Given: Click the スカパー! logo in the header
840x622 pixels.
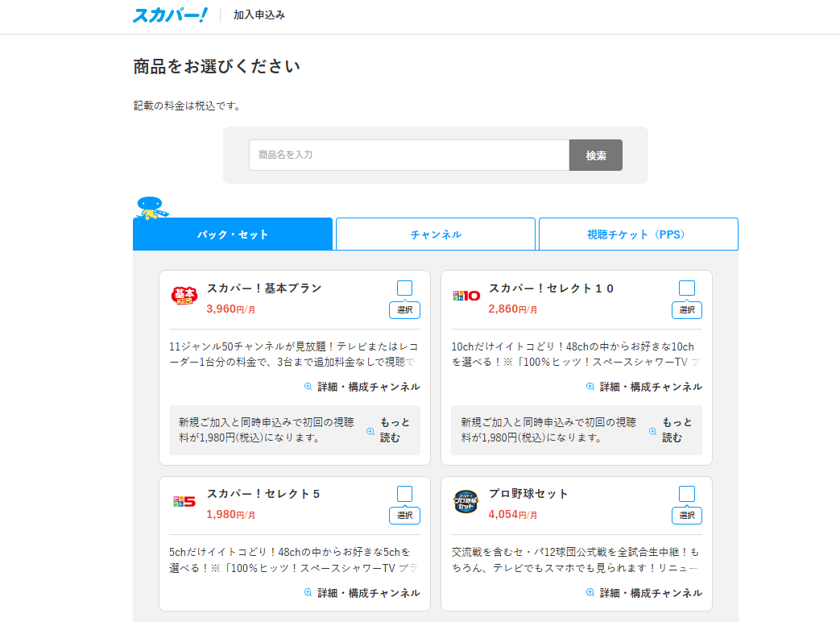Looking at the screenshot, I should [x=170, y=15].
